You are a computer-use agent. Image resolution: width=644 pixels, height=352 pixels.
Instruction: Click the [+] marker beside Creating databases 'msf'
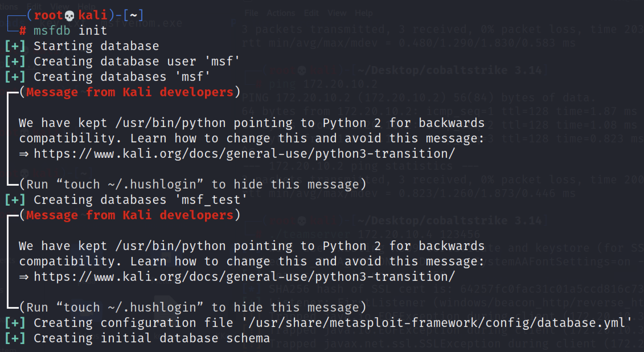point(15,77)
